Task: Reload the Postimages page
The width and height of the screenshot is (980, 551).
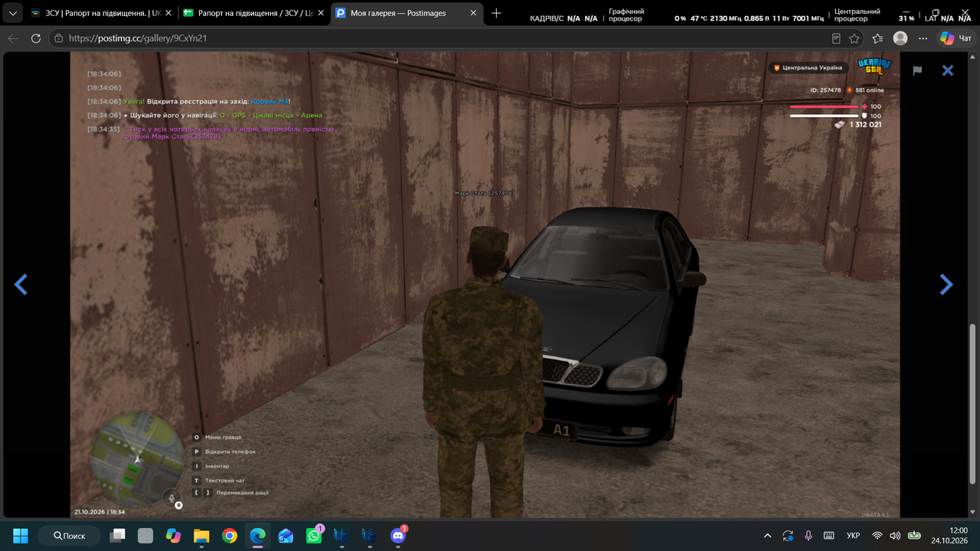Action: 36,38
